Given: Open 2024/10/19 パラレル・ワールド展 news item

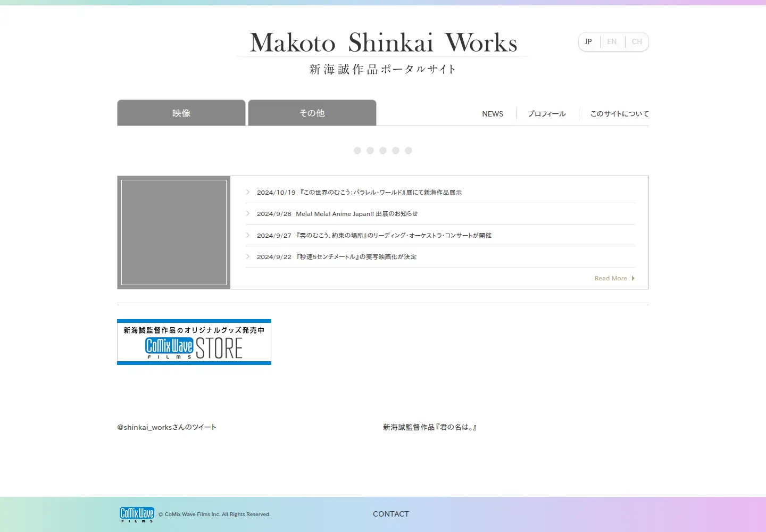Looking at the screenshot, I should coord(359,193).
